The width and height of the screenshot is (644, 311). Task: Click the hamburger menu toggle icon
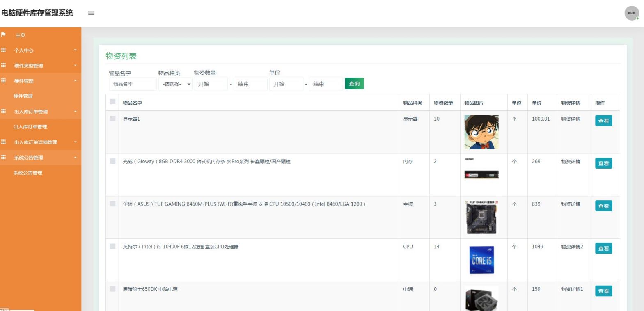pos(91,13)
